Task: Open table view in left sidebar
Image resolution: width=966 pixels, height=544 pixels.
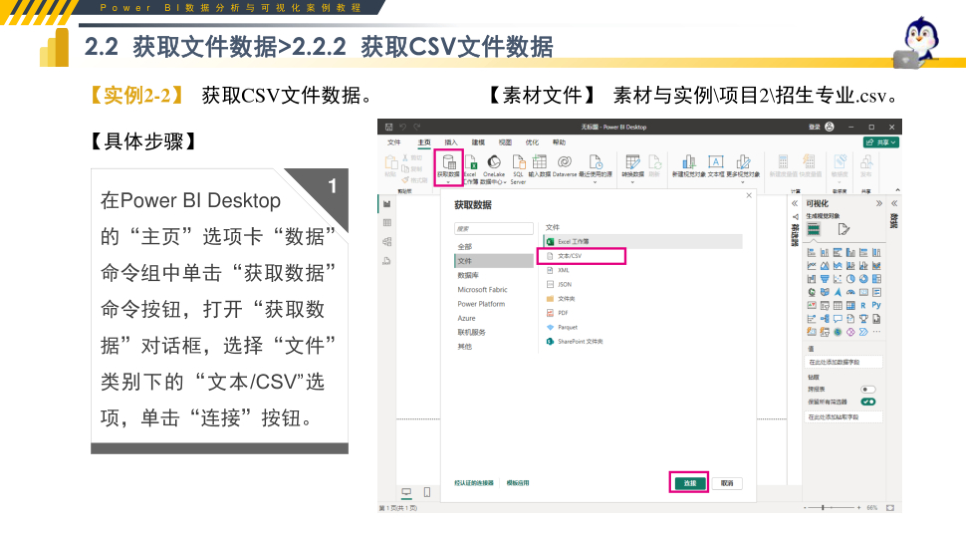Action: click(387, 222)
